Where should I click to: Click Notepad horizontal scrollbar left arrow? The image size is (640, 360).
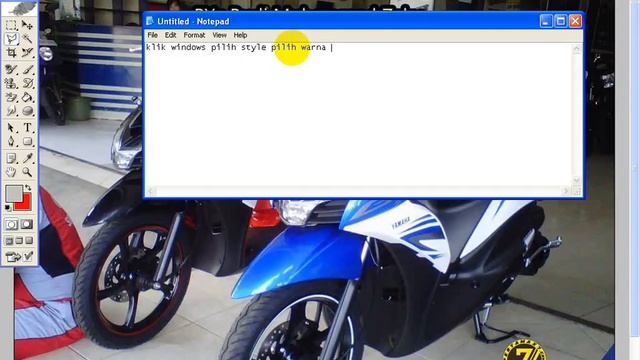(x=151, y=191)
